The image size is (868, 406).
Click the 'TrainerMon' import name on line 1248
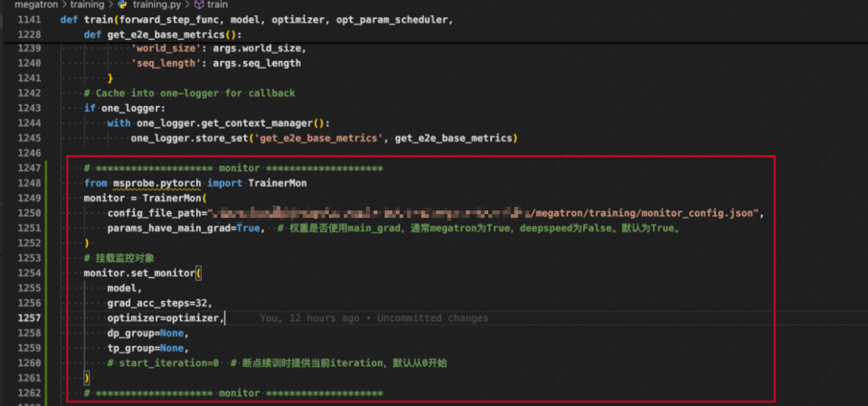(277, 183)
